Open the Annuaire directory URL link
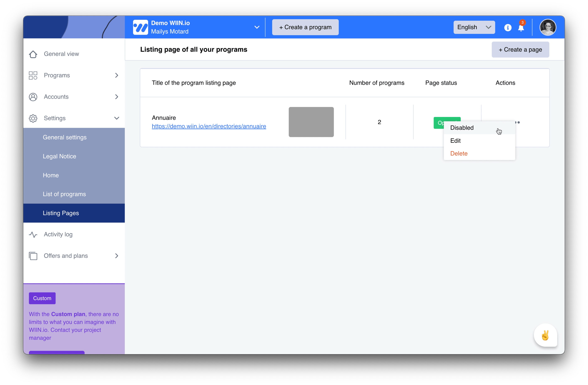Image resolution: width=588 pixels, height=385 pixels. (209, 126)
